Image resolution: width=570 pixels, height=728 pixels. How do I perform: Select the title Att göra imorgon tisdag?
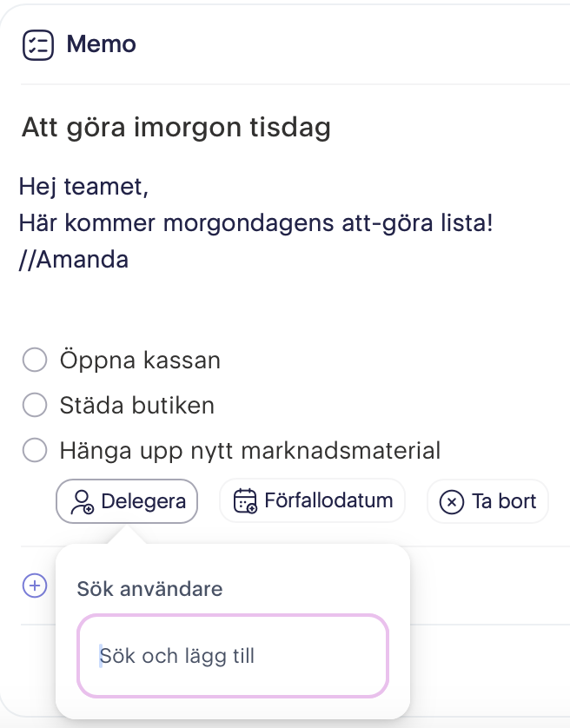(x=176, y=128)
